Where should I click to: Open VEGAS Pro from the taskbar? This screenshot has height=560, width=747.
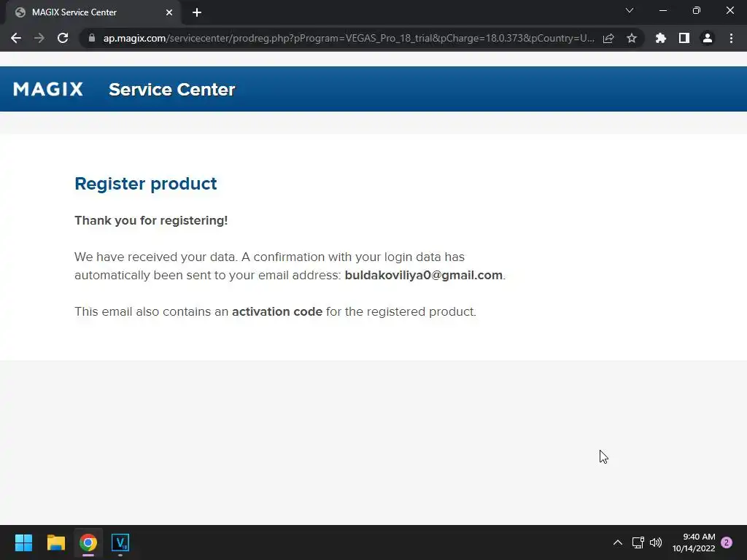[x=120, y=542]
